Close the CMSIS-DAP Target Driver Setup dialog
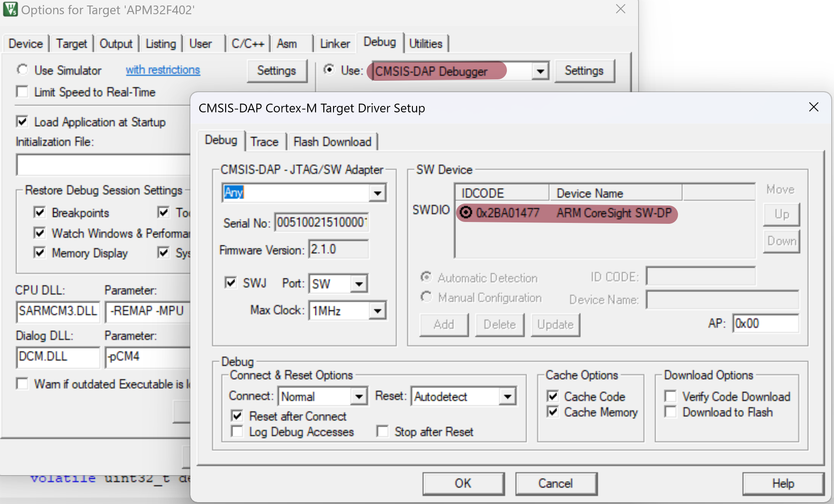 coord(814,107)
